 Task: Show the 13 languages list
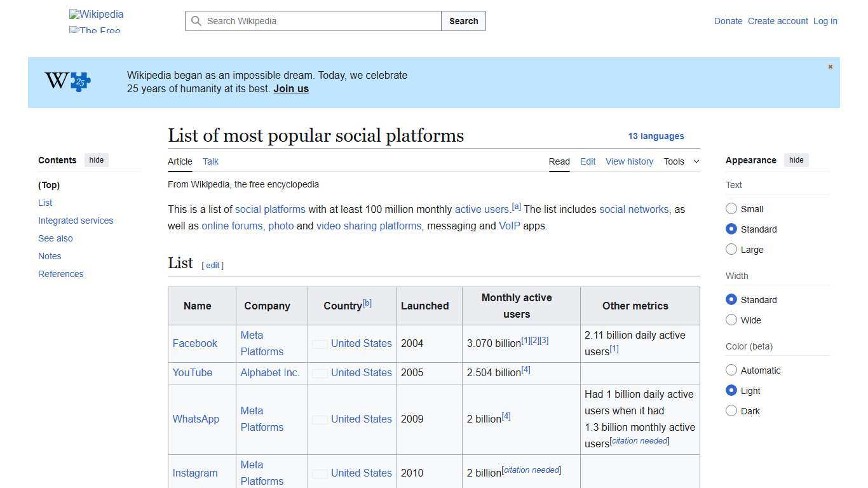pyautogui.click(x=656, y=136)
